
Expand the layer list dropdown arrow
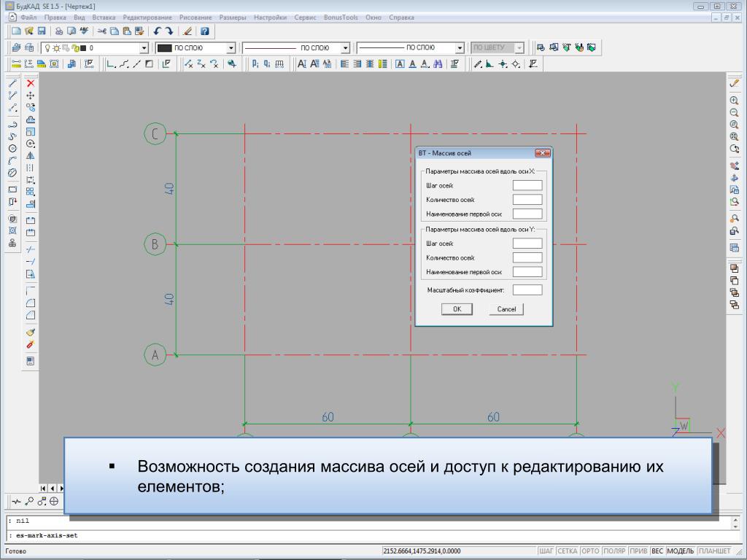point(144,48)
